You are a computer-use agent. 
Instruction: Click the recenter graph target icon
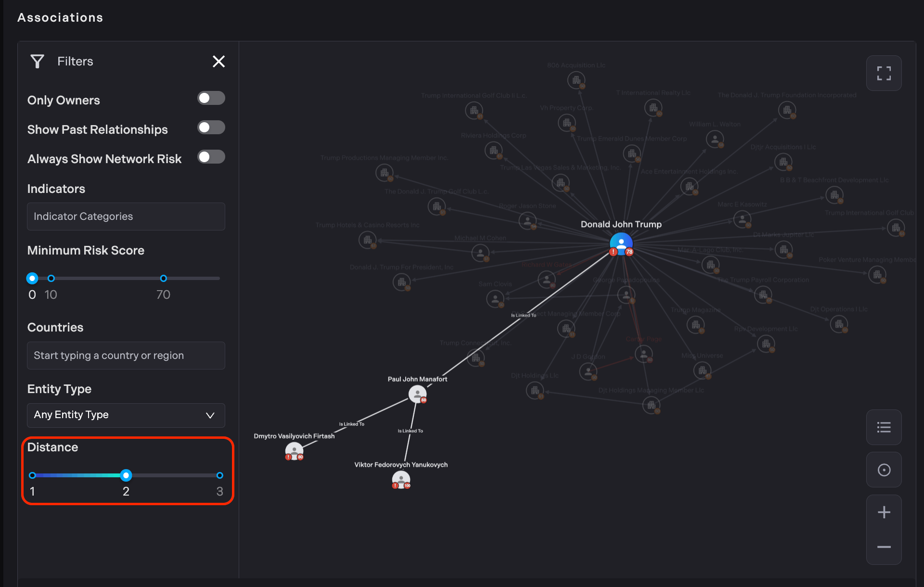(x=884, y=470)
